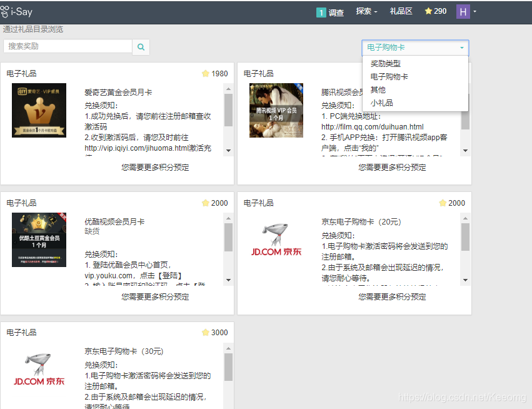Image resolution: width=532 pixels, height=409 pixels.
Task: Click the star icon beside 3000 points
Action: (x=205, y=332)
